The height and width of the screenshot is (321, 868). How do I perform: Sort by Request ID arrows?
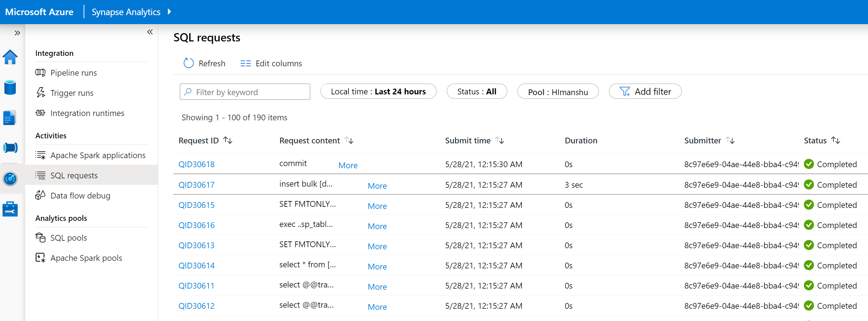tap(228, 140)
